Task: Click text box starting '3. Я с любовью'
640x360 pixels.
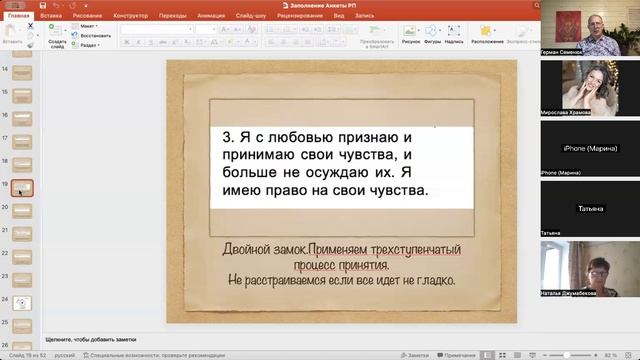Action: pyautogui.click(x=342, y=168)
